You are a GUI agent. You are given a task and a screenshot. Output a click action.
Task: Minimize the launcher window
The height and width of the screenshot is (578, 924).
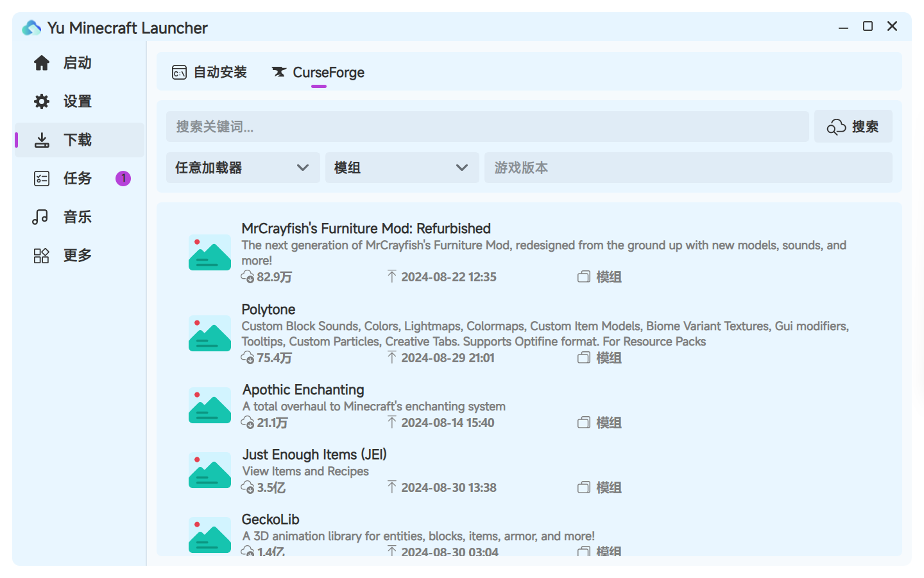(843, 27)
